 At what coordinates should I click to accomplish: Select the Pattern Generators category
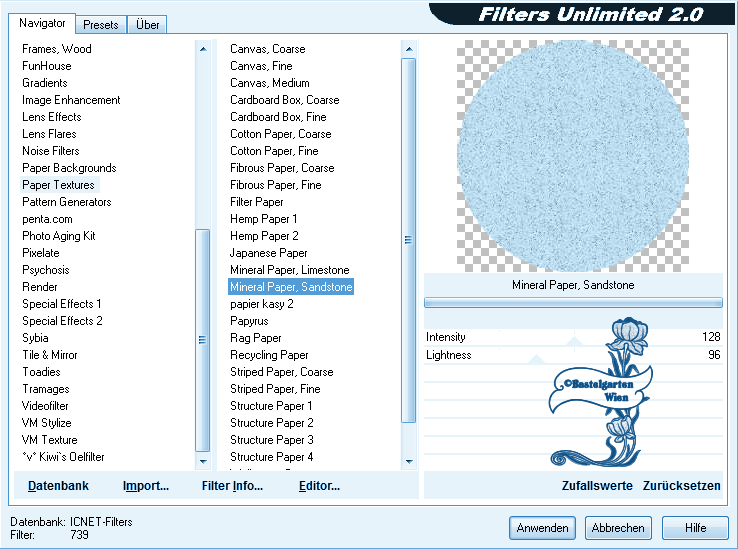(x=67, y=202)
